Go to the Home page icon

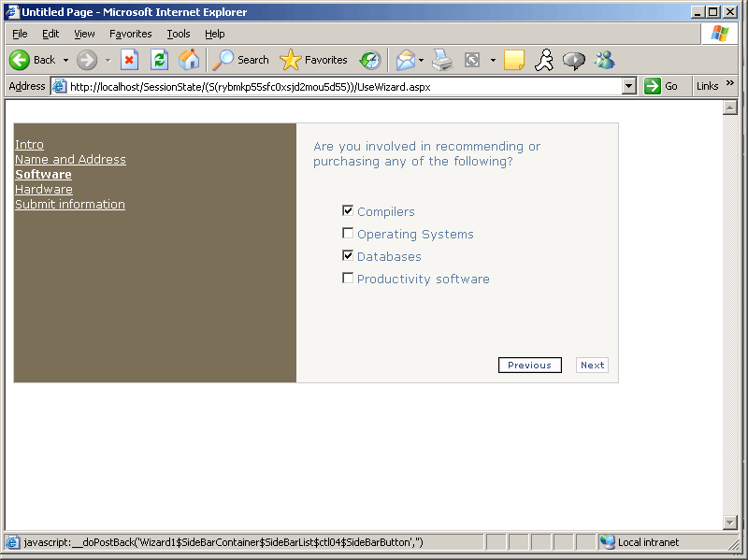(x=189, y=60)
